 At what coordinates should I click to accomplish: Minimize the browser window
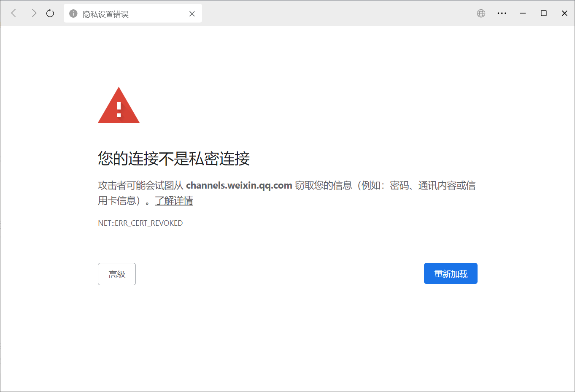tap(523, 14)
